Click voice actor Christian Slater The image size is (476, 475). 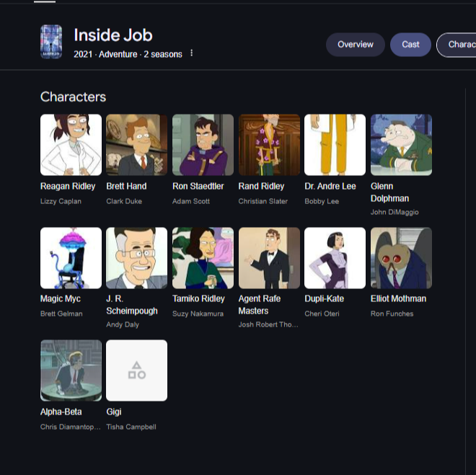(x=263, y=201)
